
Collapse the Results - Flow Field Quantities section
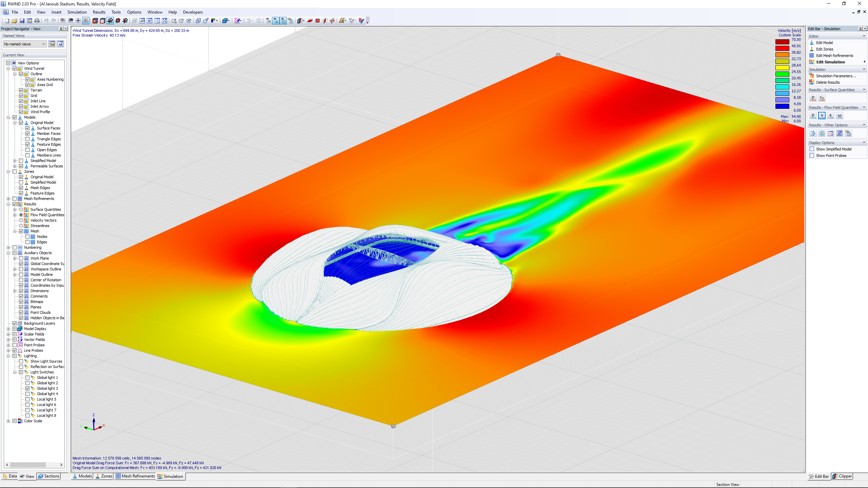[864, 107]
